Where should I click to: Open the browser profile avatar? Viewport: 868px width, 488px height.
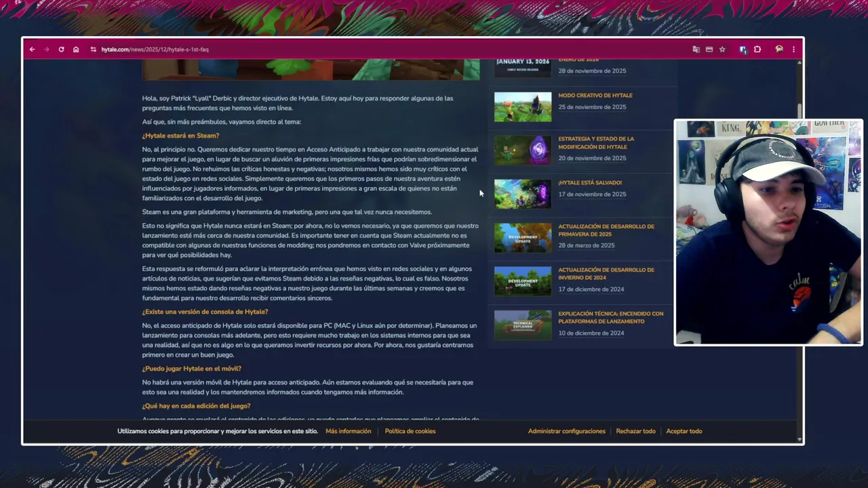tap(779, 49)
